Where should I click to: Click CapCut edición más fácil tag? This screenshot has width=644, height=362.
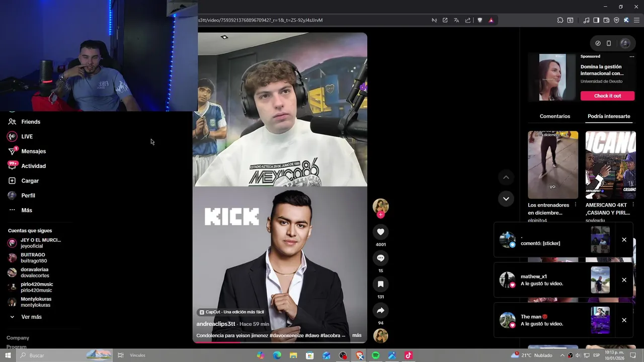[x=232, y=312]
